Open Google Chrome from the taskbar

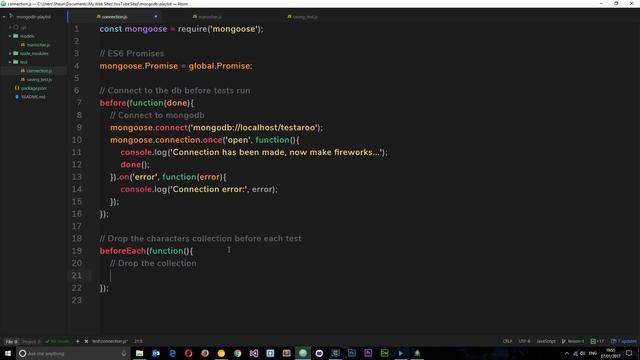click(x=238, y=353)
